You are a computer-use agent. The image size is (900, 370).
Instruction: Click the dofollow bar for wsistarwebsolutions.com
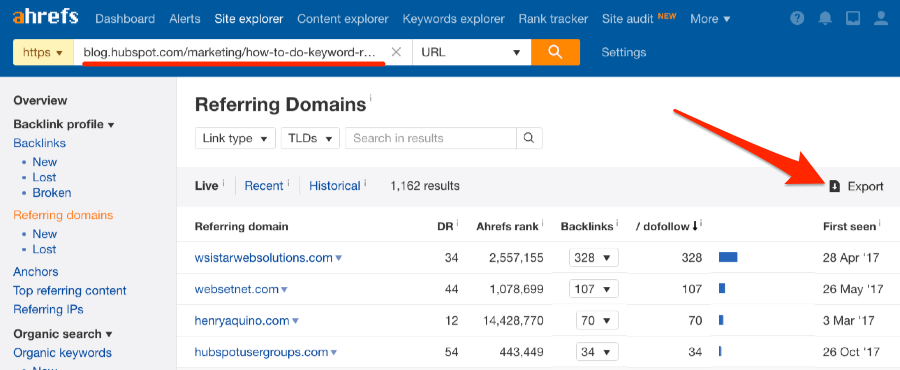728,258
